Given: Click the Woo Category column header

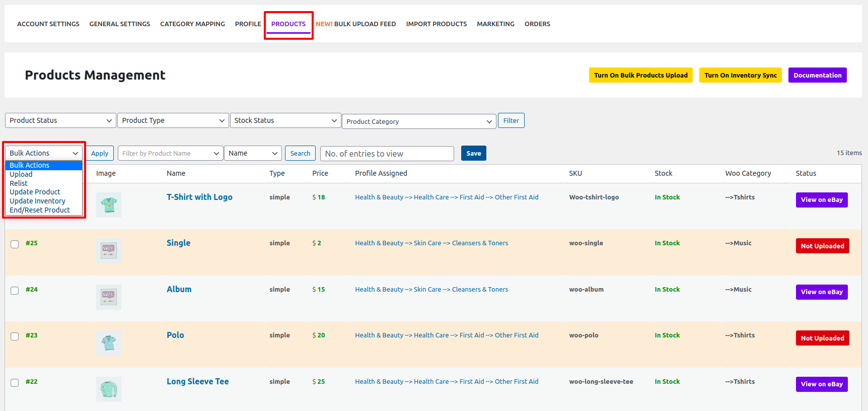Looking at the screenshot, I should pyautogui.click(x=748, y=173).
